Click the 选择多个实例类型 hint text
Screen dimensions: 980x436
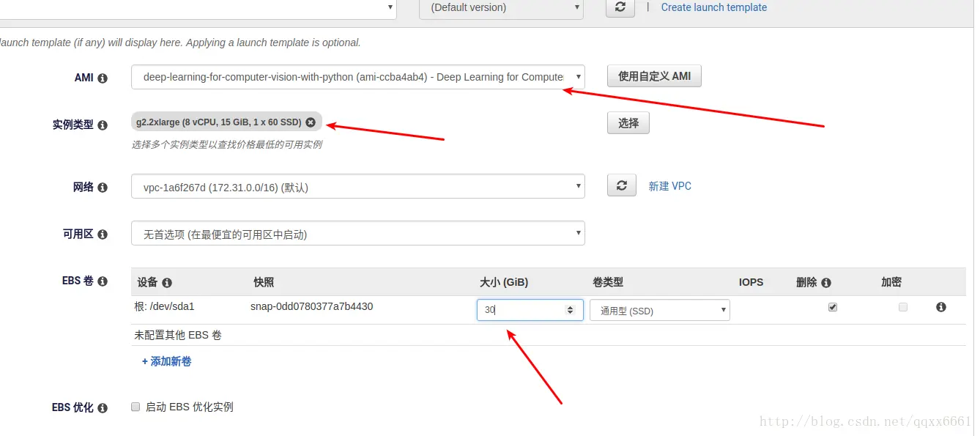pos(227,144)
